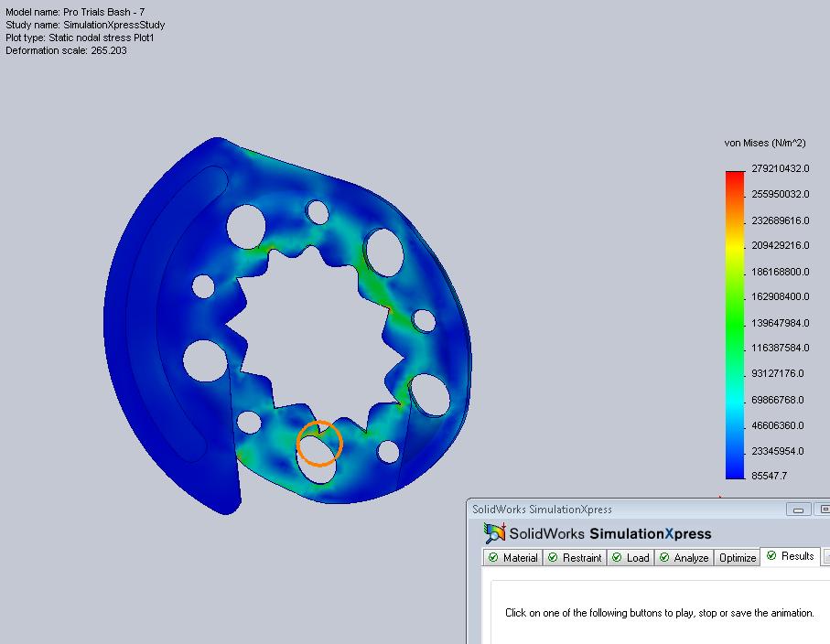Click the 'Plot type: Static nodal stress Plot1' text
This screenshot has width=830, height=644.
point(80,38)
